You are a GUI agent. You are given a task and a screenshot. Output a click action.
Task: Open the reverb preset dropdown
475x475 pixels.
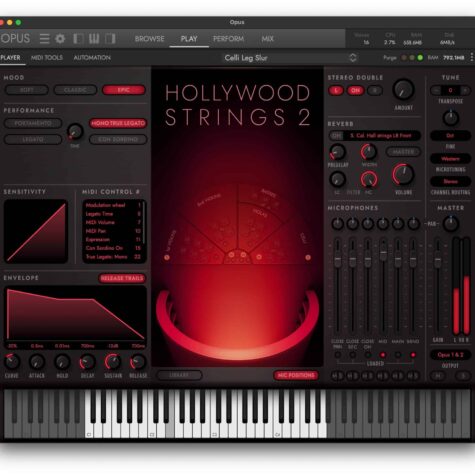point(383,136)
